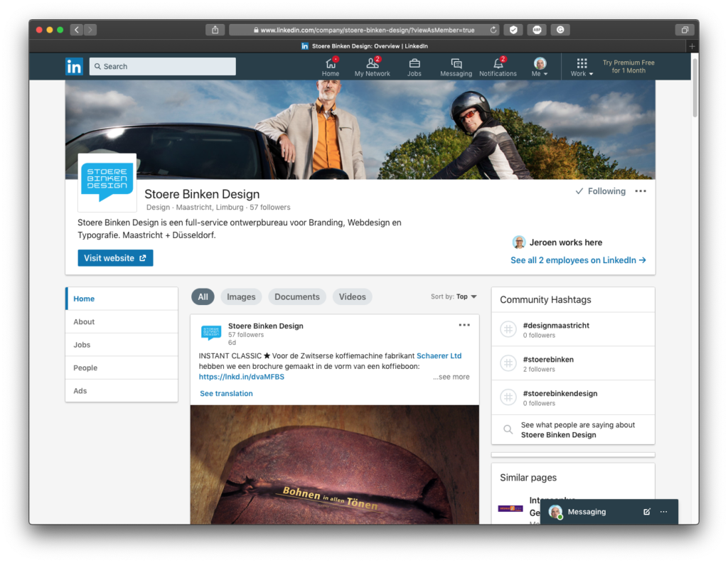Image resolution: width=728 pixels, height=563 pixels.
Task: Open the Notifications bell icon
Action: coord(498,66)
